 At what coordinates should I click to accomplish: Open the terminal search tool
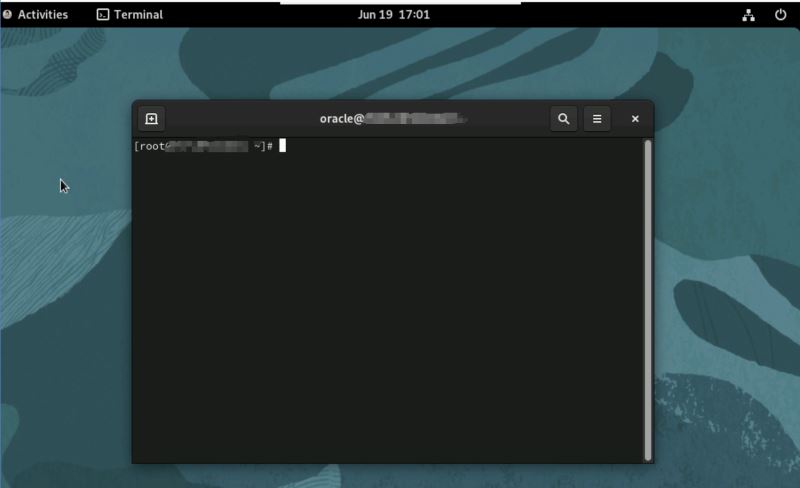(563, 119)
